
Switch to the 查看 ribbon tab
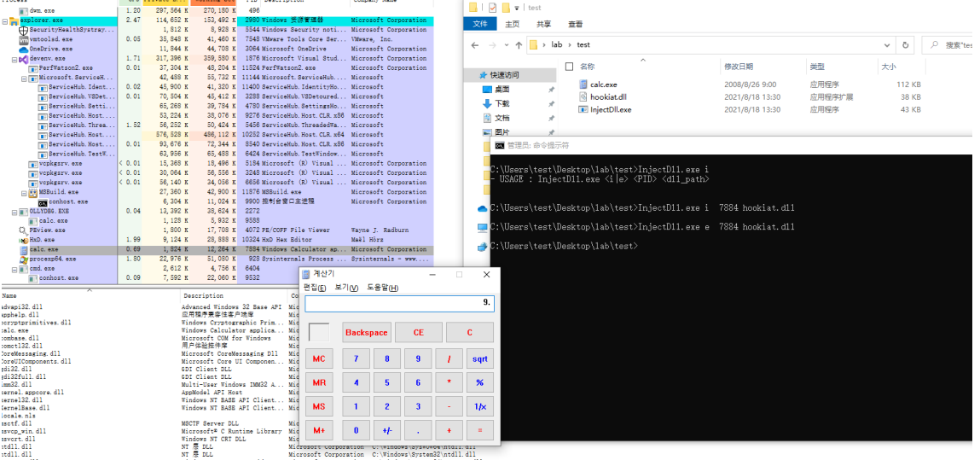click(575, 24)
